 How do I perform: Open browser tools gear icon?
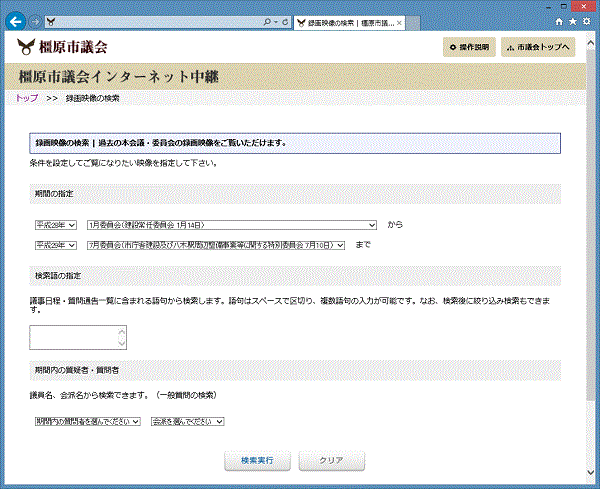coord(586,21)
